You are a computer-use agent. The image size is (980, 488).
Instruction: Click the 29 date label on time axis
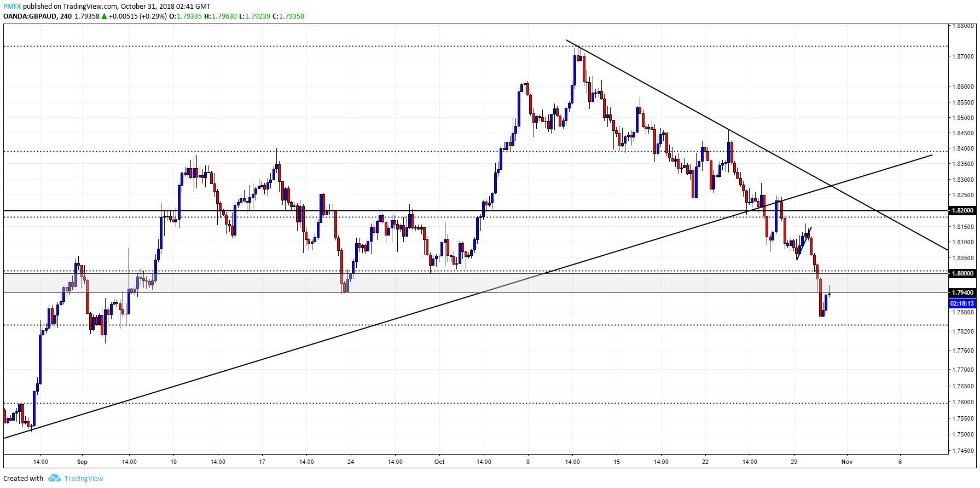[x=794, y=462]
